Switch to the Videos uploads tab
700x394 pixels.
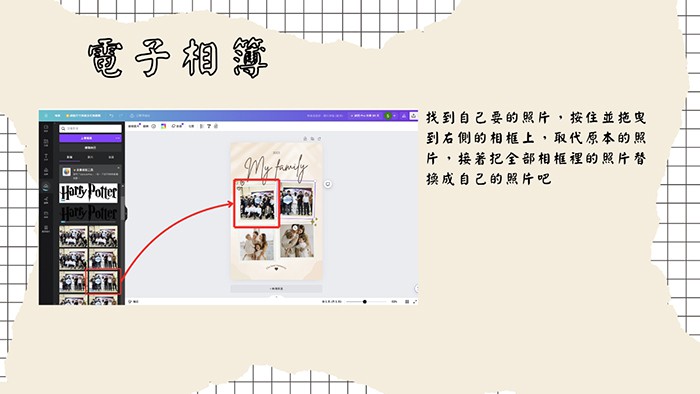pyautogui.click(x=90, y=158)
